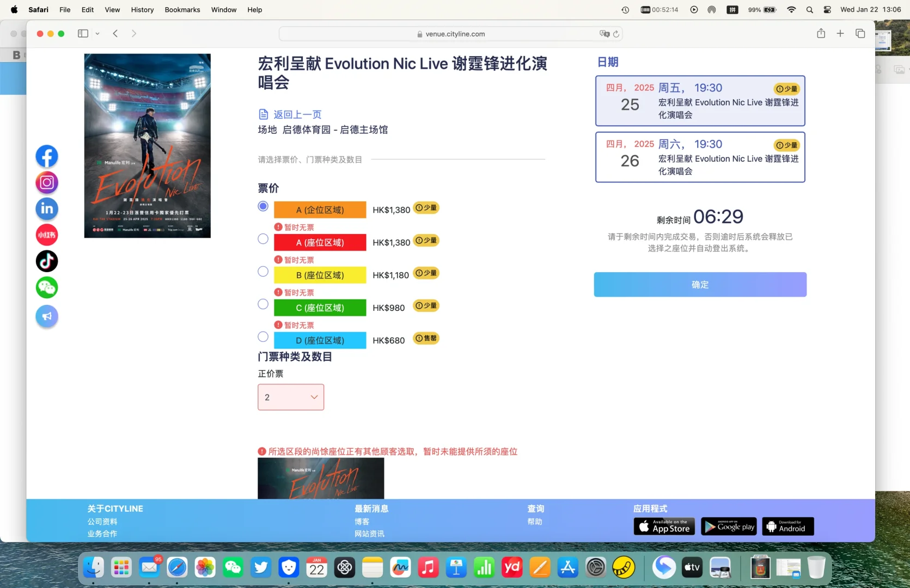This screenshot has width=910, height=588.
Task: Click the venue.cityline.com address field
Action: tap(450, 34)
